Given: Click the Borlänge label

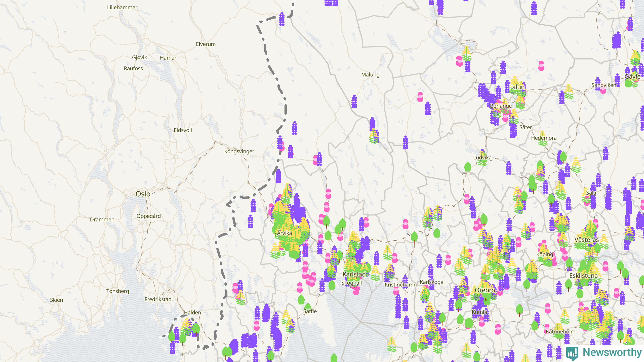Looking at the screenshot, I should (501, 106).
